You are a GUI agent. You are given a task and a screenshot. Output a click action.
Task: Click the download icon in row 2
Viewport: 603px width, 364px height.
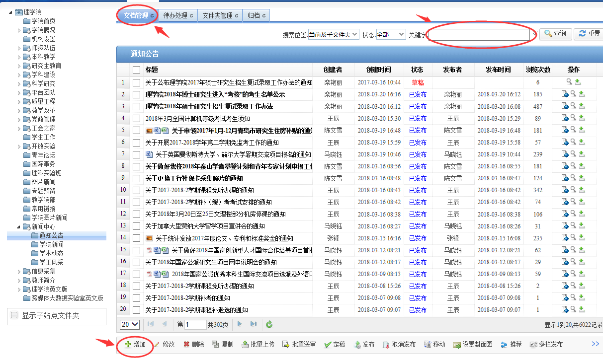coord(582,94)
